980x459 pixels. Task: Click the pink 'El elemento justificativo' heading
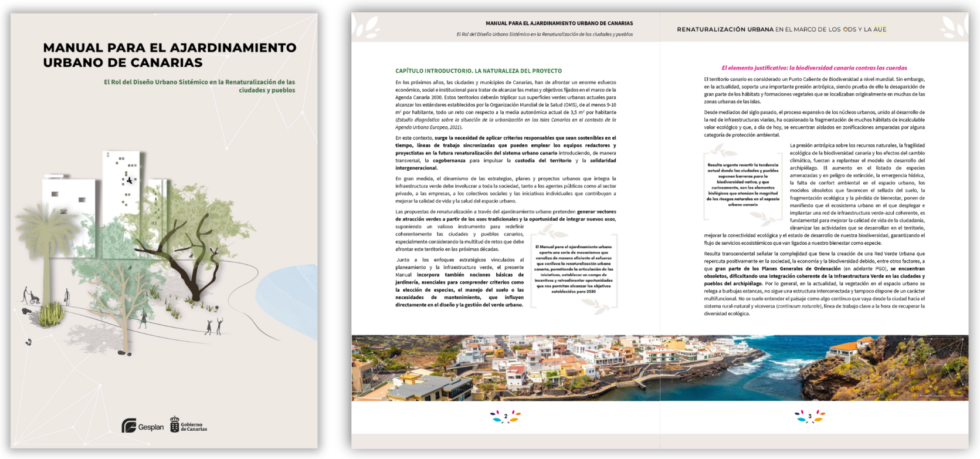tap(814, 68)
